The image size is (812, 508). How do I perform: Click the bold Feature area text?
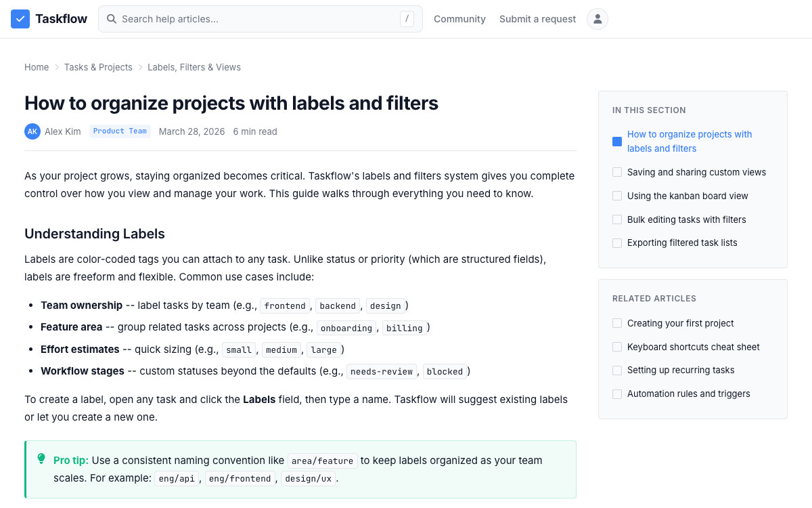click(71, 327)
